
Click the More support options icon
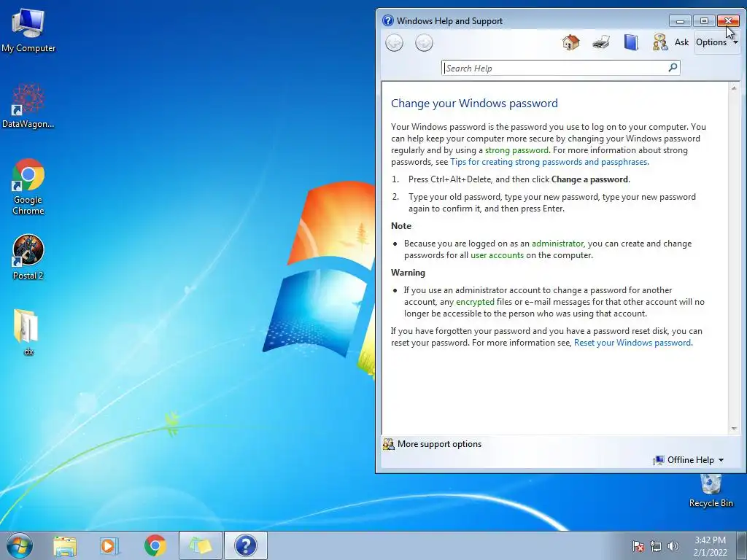[389, 444]
